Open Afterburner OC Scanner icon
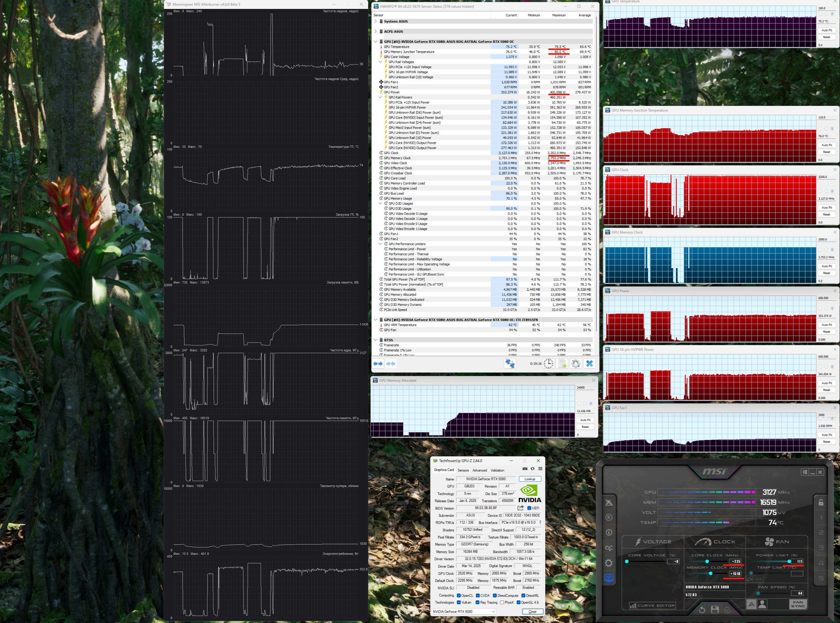840x623 pixels. [609, 548]
